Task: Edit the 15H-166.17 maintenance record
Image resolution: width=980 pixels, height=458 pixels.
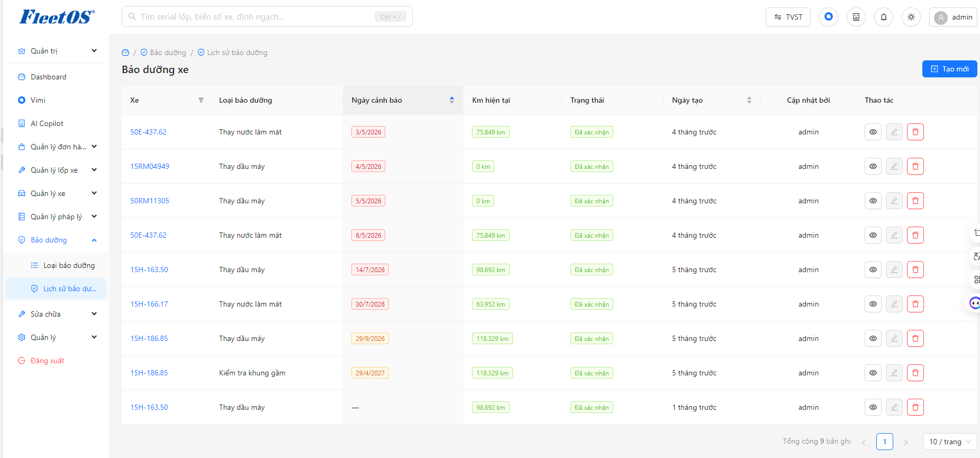Action: pyautogui.click(x=894, y=304)
